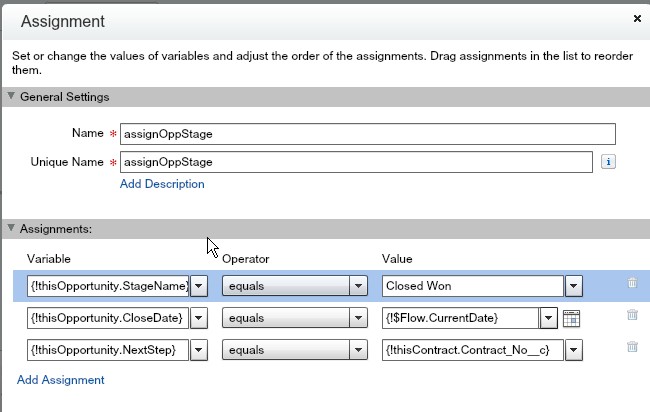Click the Add Description link
The width and height of the screenshot is (650, 412).
coord(162,184)
